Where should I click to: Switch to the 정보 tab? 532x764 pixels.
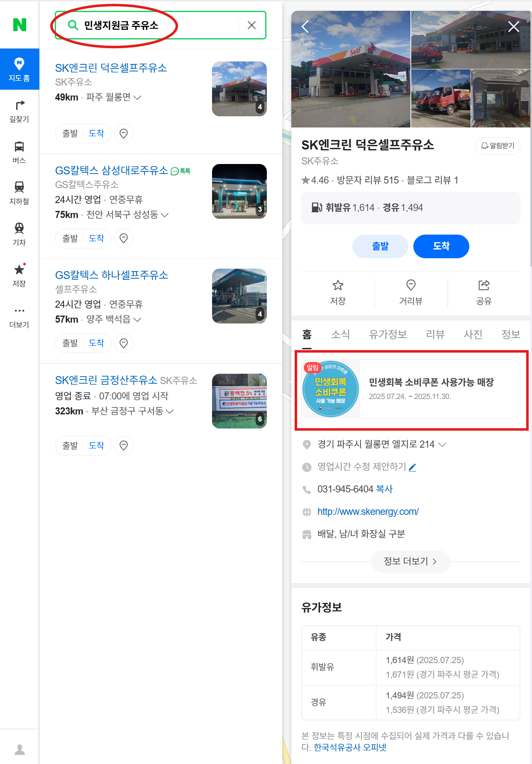[511, 335]
